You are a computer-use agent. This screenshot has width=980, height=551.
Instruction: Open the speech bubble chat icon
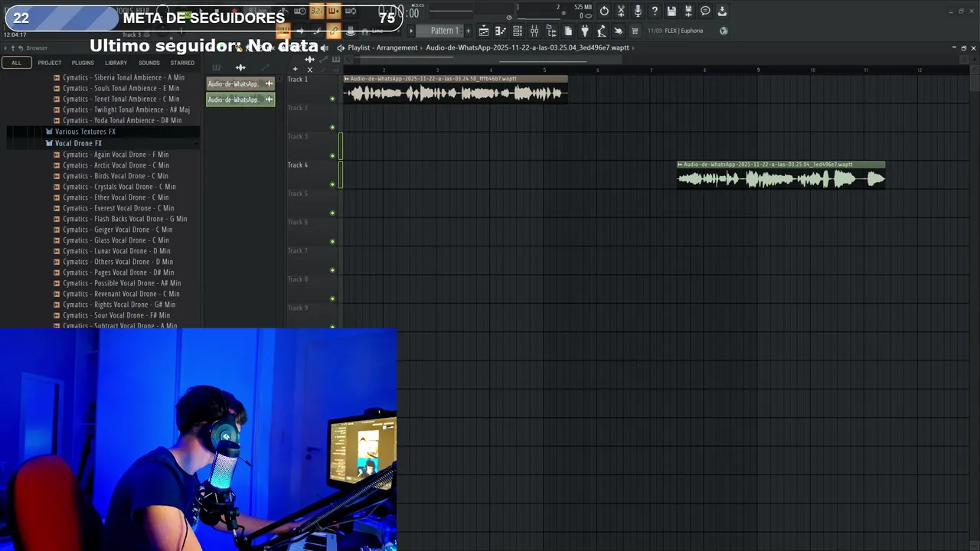[705, 11]
